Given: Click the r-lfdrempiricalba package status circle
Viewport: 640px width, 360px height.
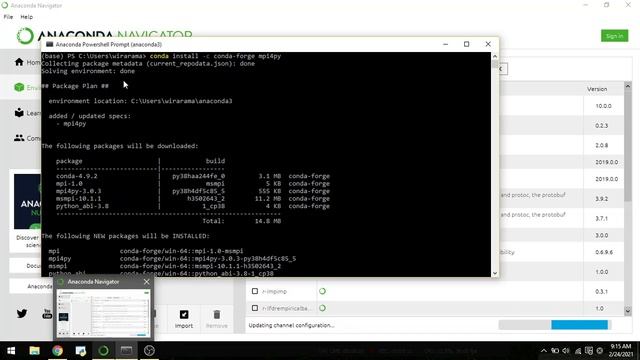Looking at the screenshot, I should point(322,308).
